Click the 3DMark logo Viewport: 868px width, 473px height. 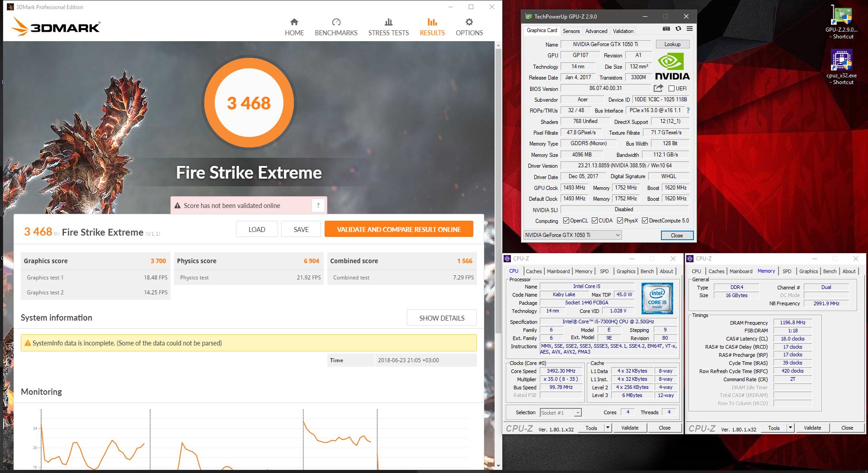(56, 27)
